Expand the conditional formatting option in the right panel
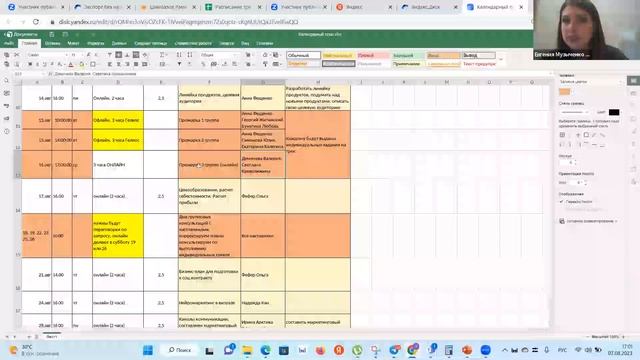Image resolution: width=640 pixels, height=360 pixels. point(588,221)
